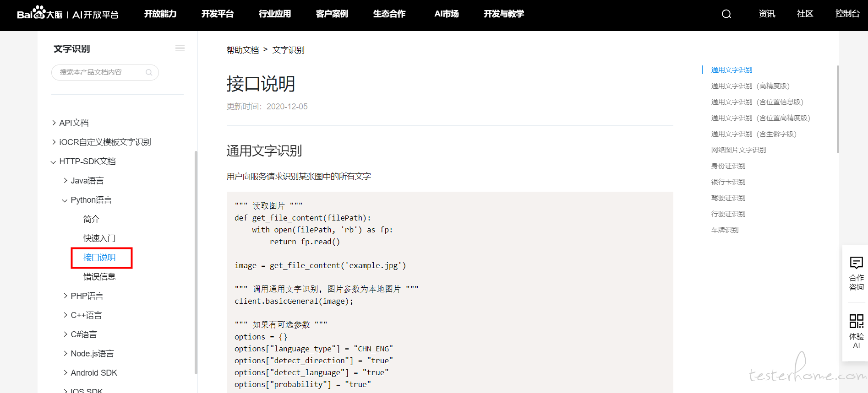The image size is (868, 393).
Task: Toggle the sidebar hamburger menu icon
Action: coord(180,48)
